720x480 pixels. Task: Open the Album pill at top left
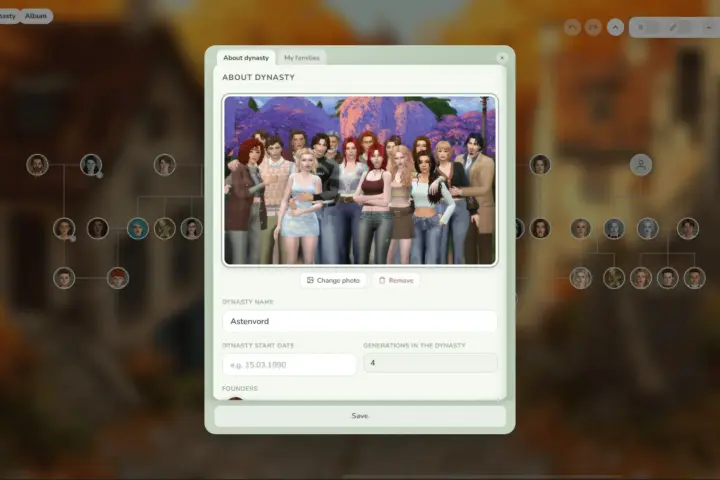tap(36, 16)
